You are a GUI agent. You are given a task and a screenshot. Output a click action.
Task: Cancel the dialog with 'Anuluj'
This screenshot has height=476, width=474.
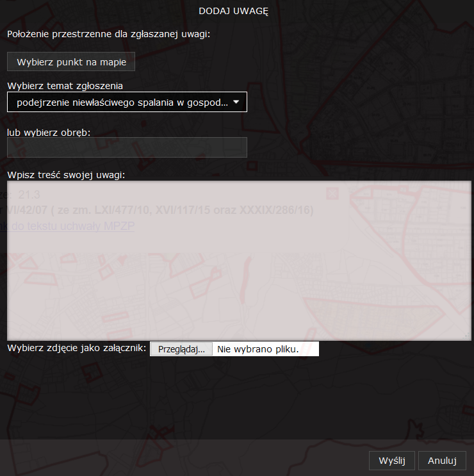coord(442,461)
